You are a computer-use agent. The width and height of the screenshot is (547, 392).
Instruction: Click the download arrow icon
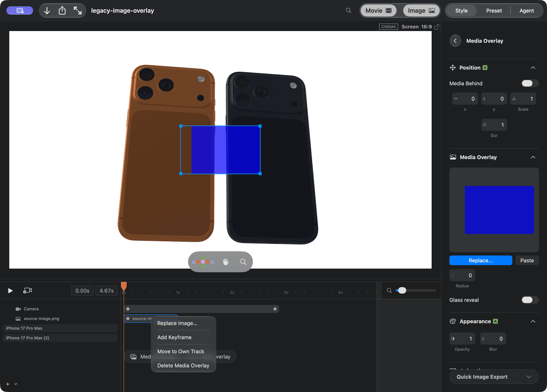tap(47, 11)
